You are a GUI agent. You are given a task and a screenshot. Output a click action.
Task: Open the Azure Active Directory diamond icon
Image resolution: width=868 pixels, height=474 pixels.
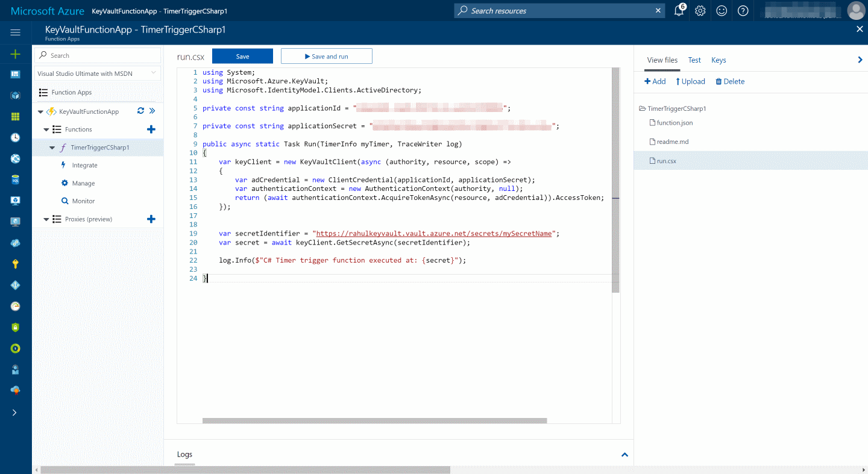pos(15,285)
